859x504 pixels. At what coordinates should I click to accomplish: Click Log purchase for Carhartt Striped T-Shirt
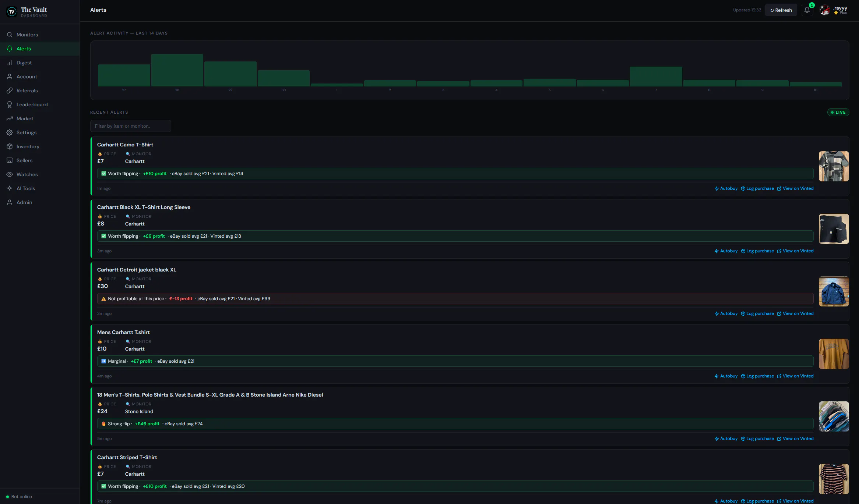pos(757,501)
